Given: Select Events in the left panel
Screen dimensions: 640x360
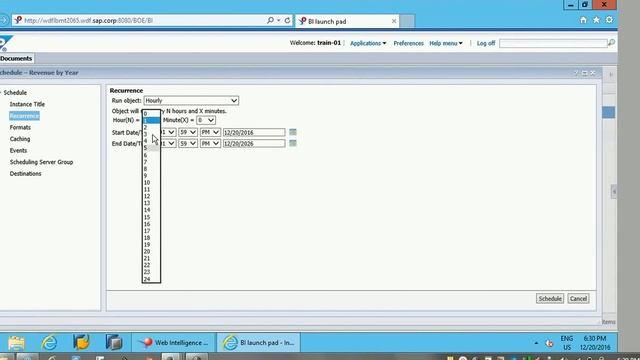Looking at the screenshot, I should tap(18, 150).
